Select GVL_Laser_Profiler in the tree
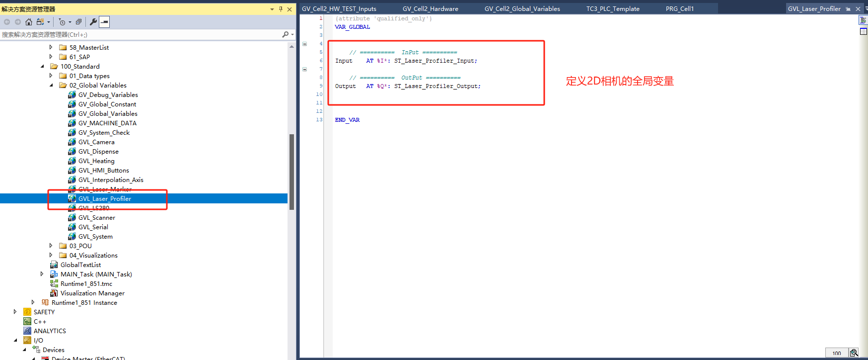Screen dimensions: 868x360 point(105,198)
